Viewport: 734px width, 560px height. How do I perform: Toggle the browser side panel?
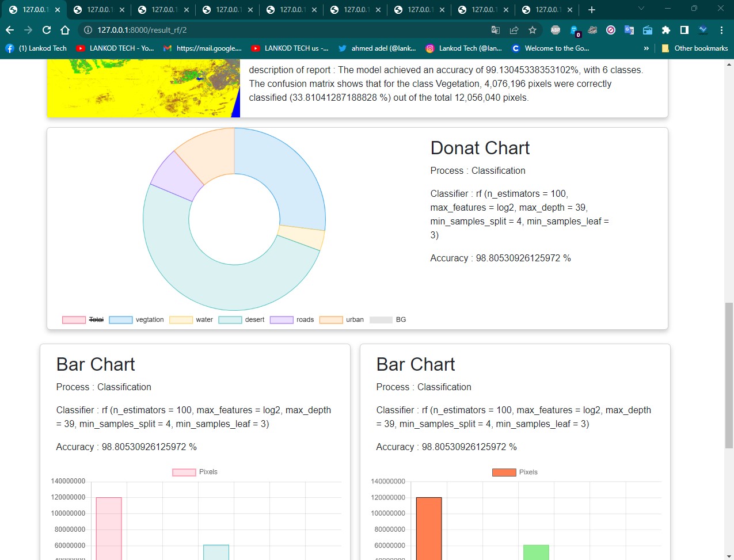click(x=684, y=30)
